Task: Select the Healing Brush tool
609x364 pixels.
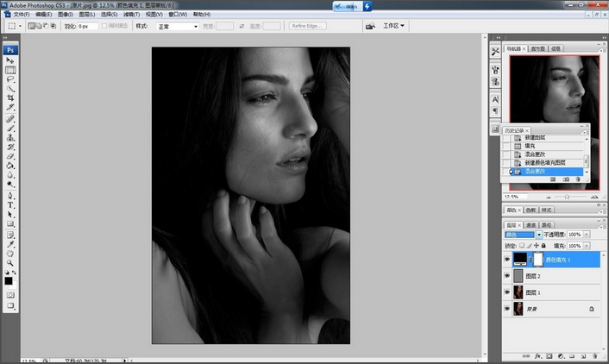Action: (x=10, y=119)
